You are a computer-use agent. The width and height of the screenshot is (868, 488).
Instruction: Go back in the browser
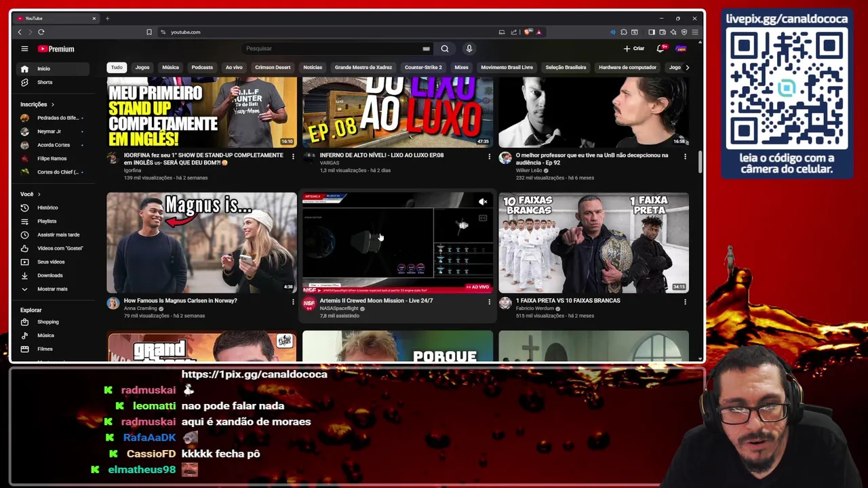click(x=20, y=32)
